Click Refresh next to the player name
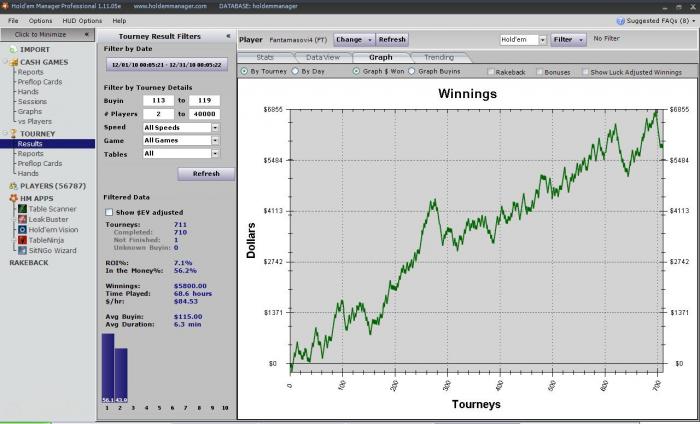700x424 pixels. tap(392, 40)
